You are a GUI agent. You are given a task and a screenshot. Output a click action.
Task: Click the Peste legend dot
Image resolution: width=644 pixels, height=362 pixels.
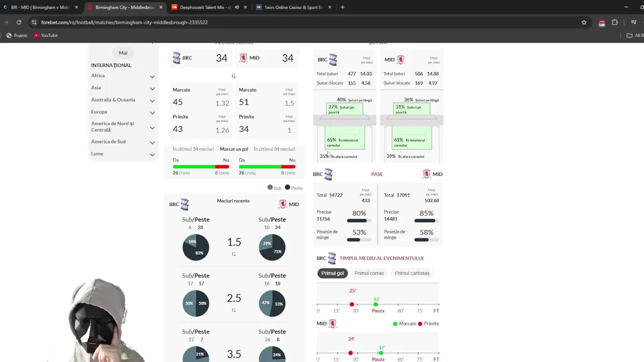[x=287, y=188]
